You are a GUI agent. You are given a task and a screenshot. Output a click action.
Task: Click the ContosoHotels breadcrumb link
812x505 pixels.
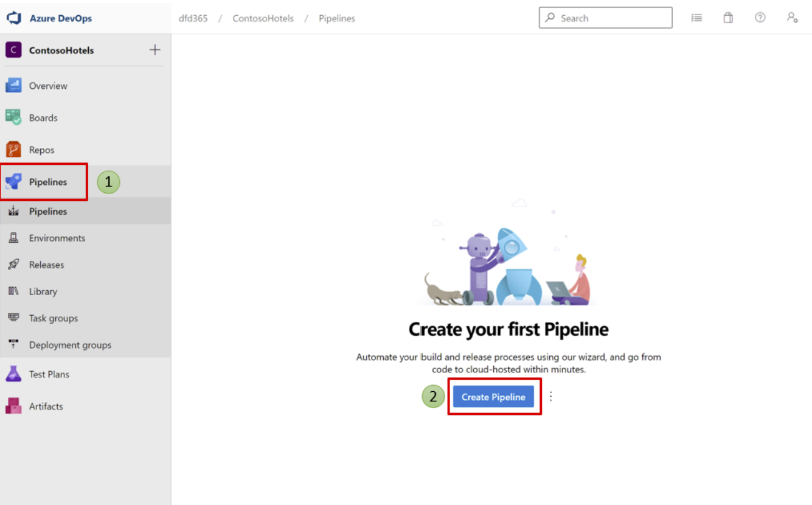(263, 18)
